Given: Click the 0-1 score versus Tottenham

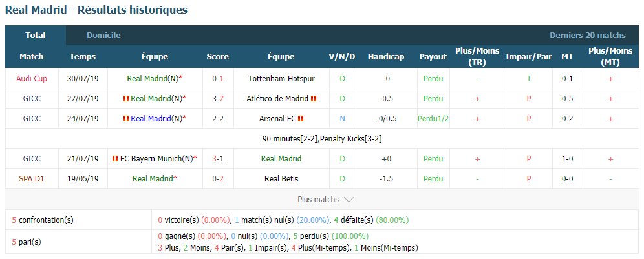Looking at the screenshot, I should coord(218,79).
